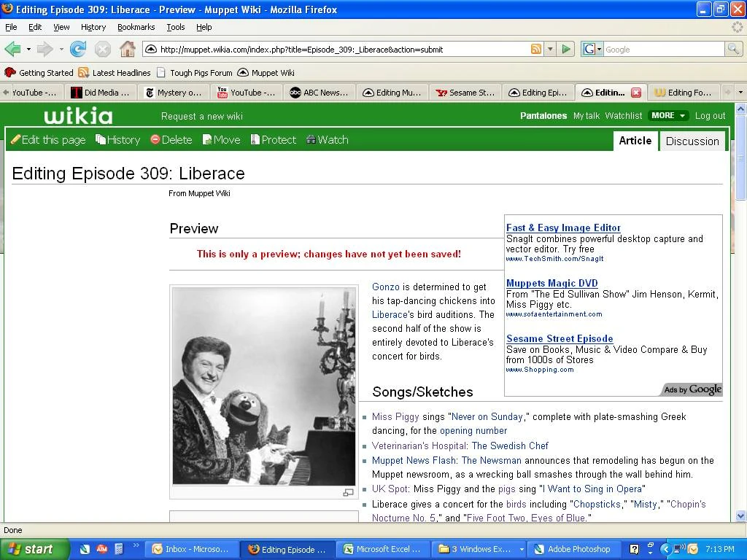The width and height of the screenshot is (747, 560).
Task: Switch to Adobe Photoshop in taskbar
Action: 573,549
